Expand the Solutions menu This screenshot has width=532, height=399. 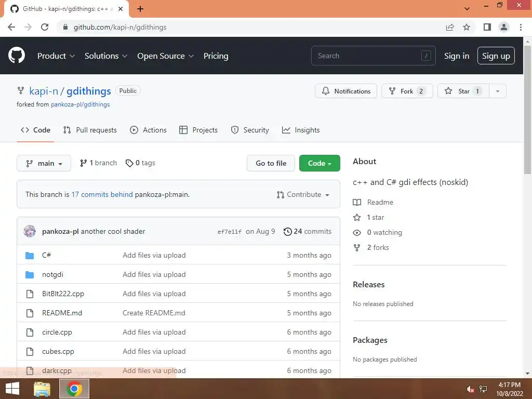(106, 56)
